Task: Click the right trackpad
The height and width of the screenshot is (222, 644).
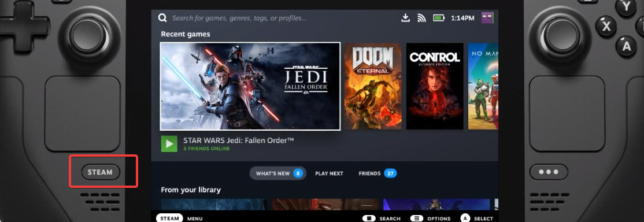Action: [x=567, y=113]
